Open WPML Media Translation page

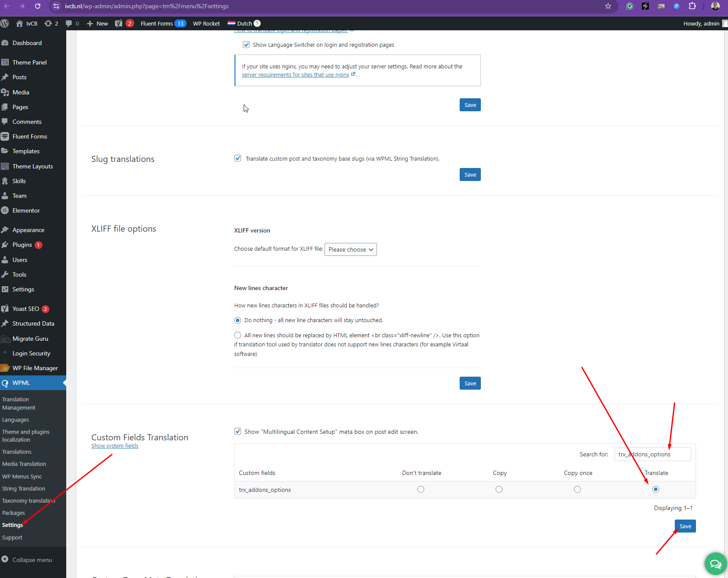(x=24, y=464)
